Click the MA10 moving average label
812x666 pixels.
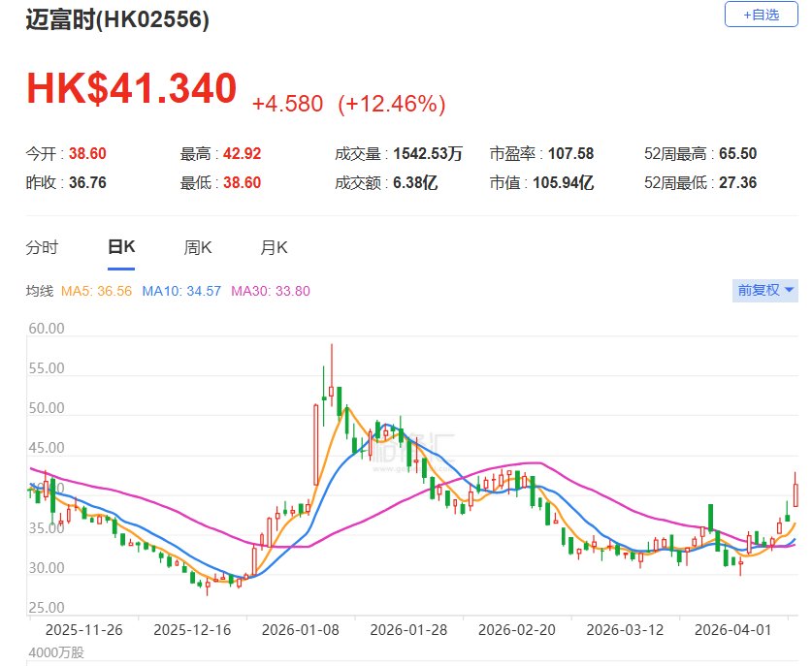click(181, 291)
